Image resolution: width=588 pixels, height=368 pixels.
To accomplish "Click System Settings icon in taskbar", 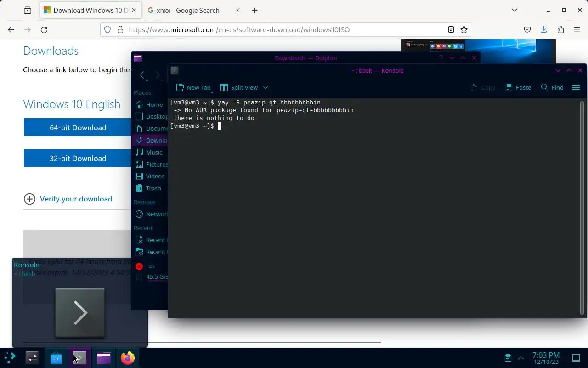I will click(32, 357).
